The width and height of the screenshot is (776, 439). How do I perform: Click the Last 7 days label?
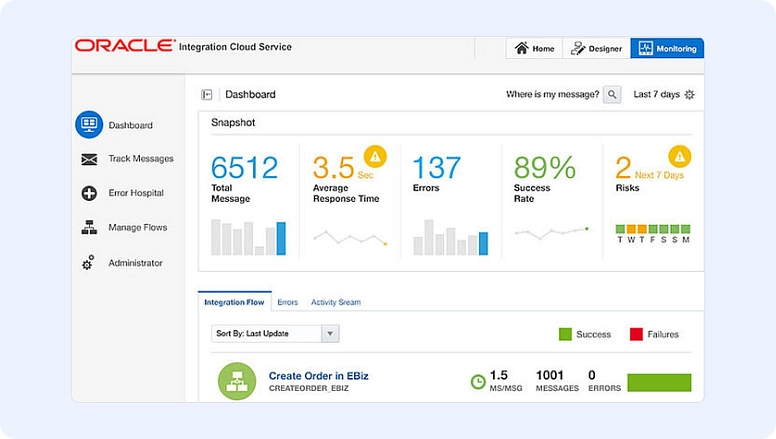coord(656,94)
